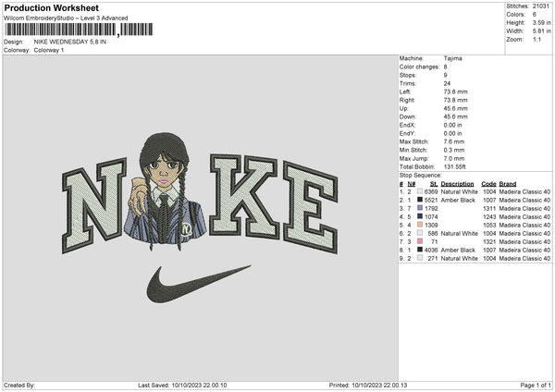Select the Machine value 'Tajima'
The height and width of the screenshot is (392, 555).
click(452, 58)
